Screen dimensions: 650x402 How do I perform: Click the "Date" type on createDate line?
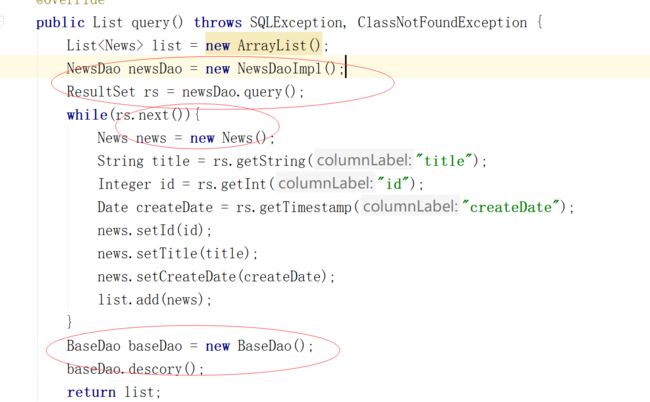[x=112, y=207]
